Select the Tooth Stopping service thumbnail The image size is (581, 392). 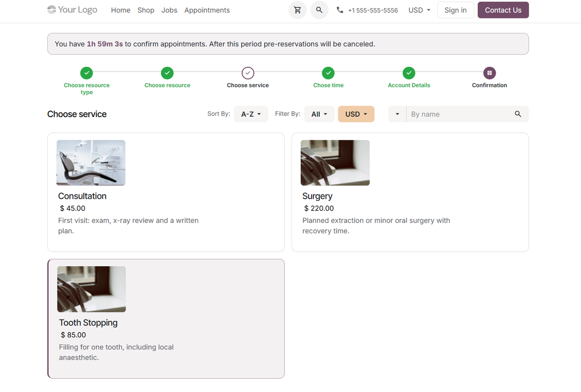pos(92,289)
